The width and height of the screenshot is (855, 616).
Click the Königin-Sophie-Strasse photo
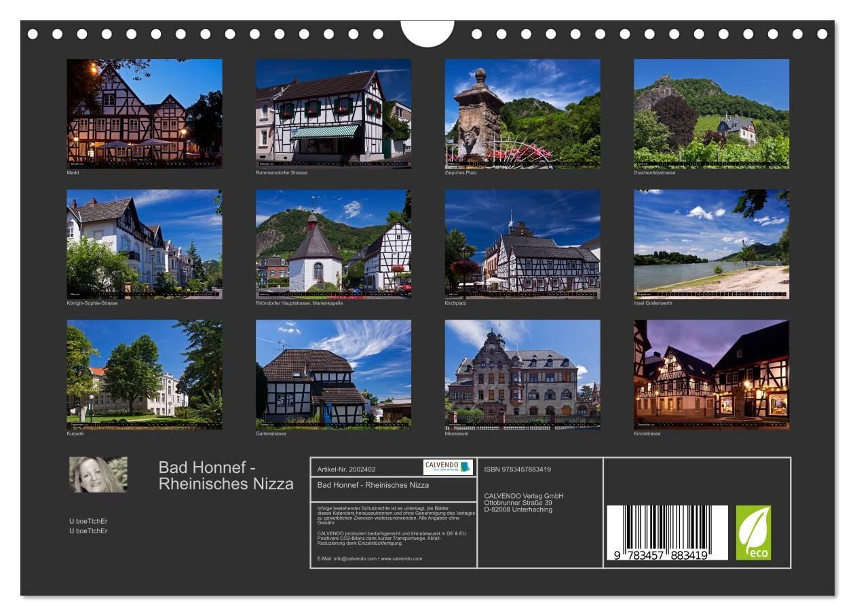click(144, 244)
